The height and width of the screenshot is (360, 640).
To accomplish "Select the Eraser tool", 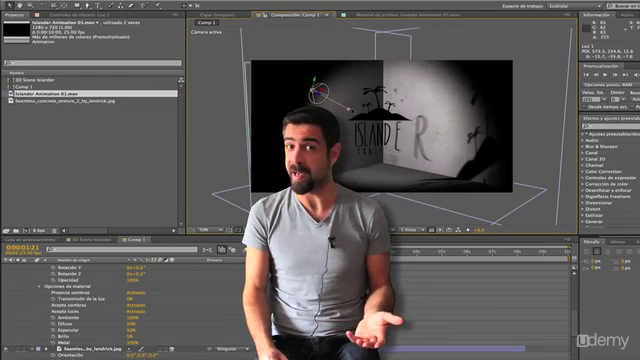I will point(131,5).
